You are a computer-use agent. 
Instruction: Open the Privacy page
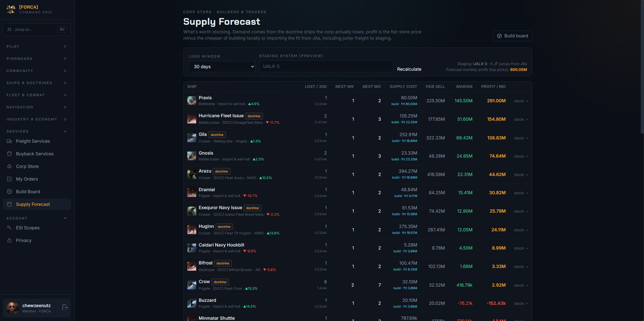click(x=37, y=240)
